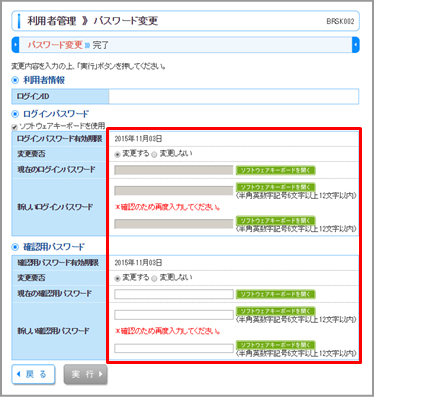Click the 現在の確認用パスワード row label
The width and height of the screenshot is (438, 397).
(54, 294)
